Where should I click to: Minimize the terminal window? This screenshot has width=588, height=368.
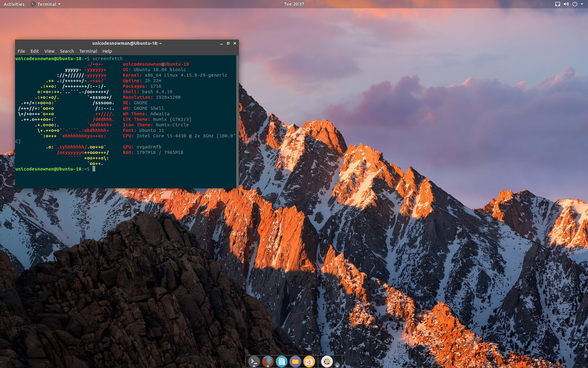click(x=221, y=44)
